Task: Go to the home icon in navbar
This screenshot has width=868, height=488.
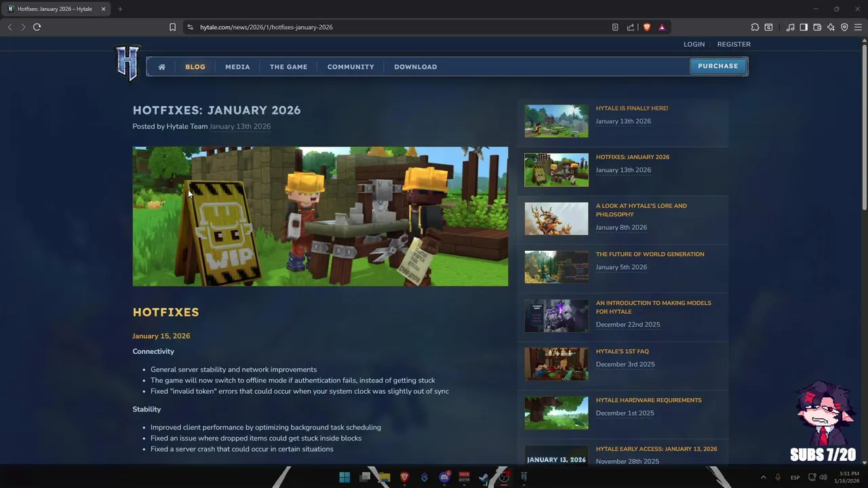Action: (x=161, y=66)
